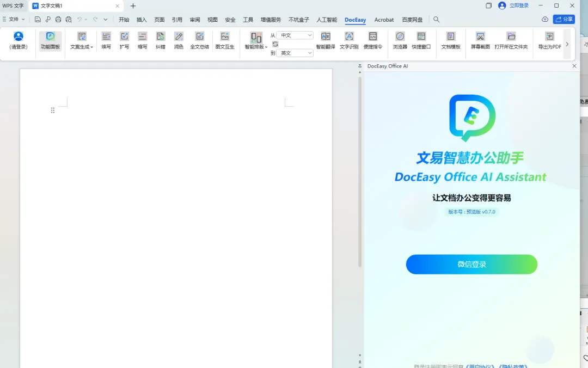Open the 百度网盘 tab
588x368 pixels.
(x=412, y=20)
